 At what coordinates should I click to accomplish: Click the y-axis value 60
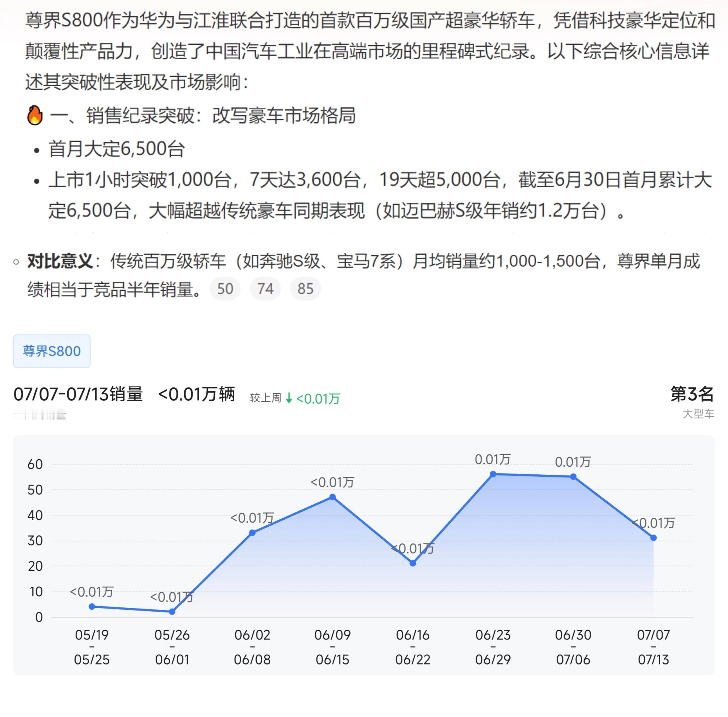[x=35, y=464]
